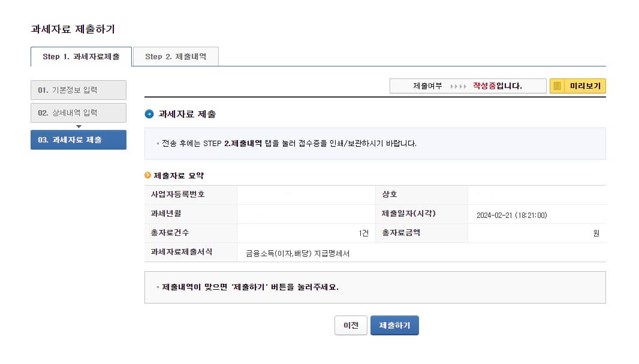Click the 상호 value cell
The height and width of the screenshot is (364, 639).
[536, 194]
